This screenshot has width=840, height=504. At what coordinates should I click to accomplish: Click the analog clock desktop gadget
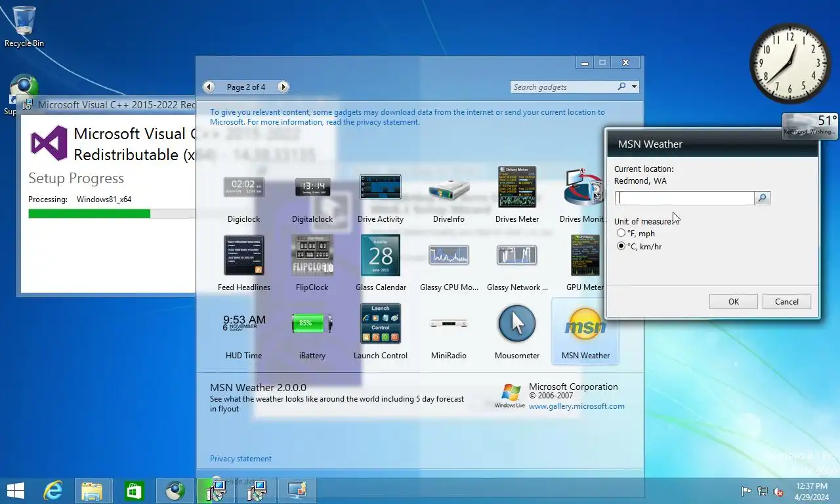(790, 64)
